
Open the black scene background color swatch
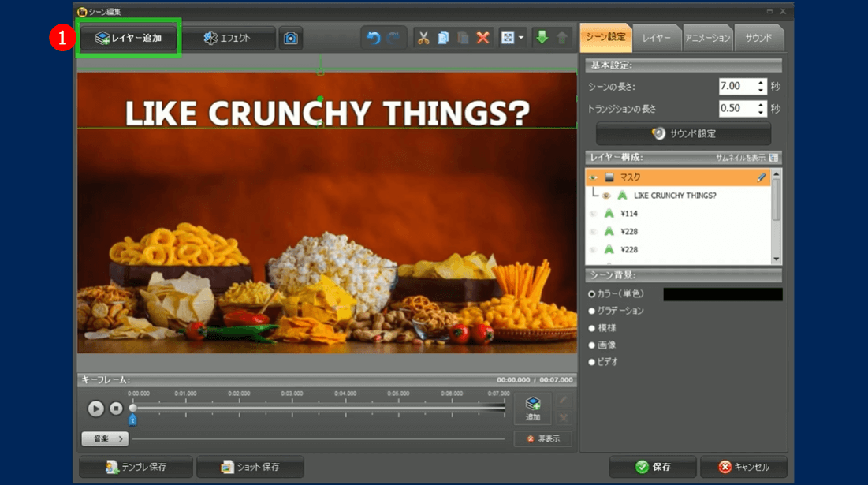[x=722, y=294]
